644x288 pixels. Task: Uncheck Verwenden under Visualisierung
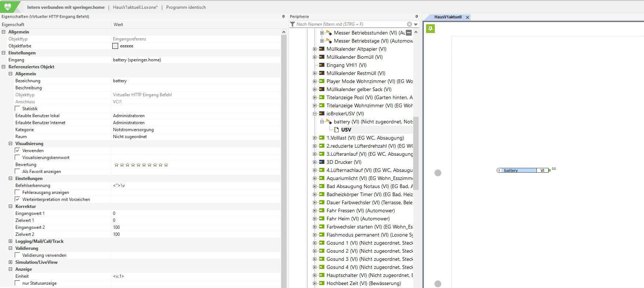(x=18, y=151)
